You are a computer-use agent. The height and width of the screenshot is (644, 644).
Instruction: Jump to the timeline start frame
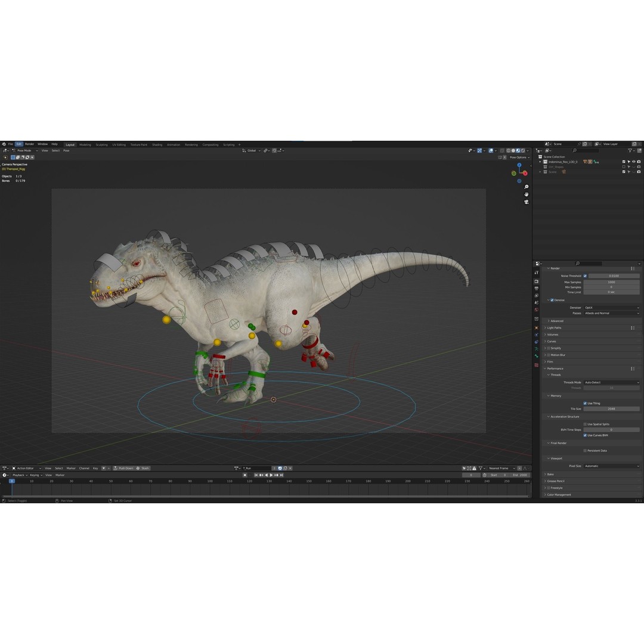click(x=256, y=475)
